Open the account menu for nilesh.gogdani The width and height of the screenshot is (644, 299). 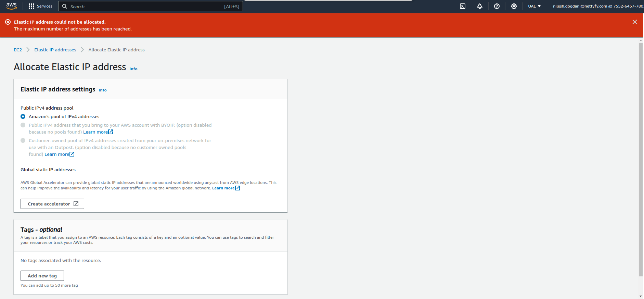point(597,6)
